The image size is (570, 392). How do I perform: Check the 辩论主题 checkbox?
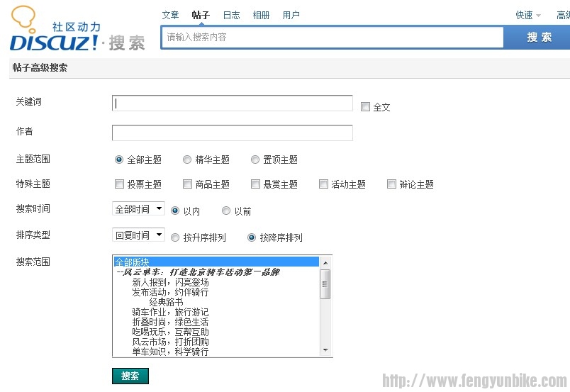click(391, 184)
